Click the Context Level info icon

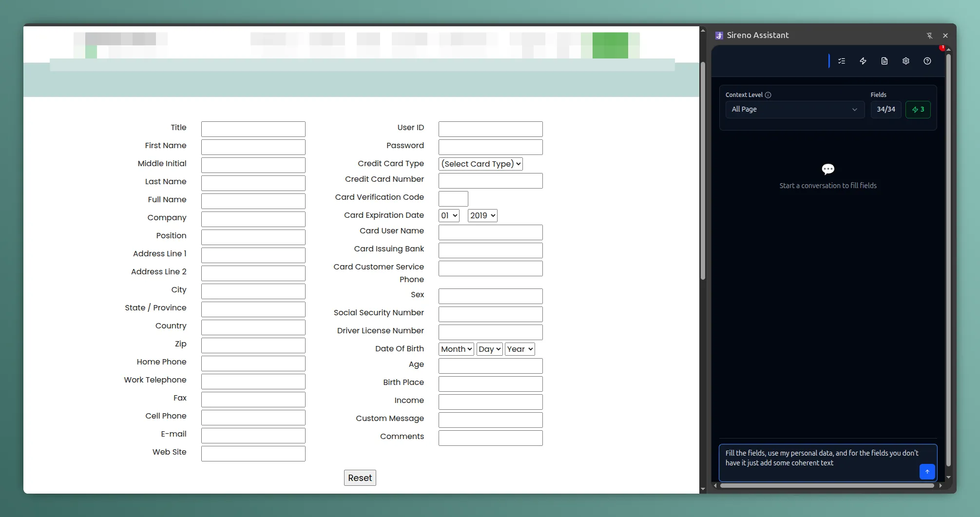tap(768, 95)
